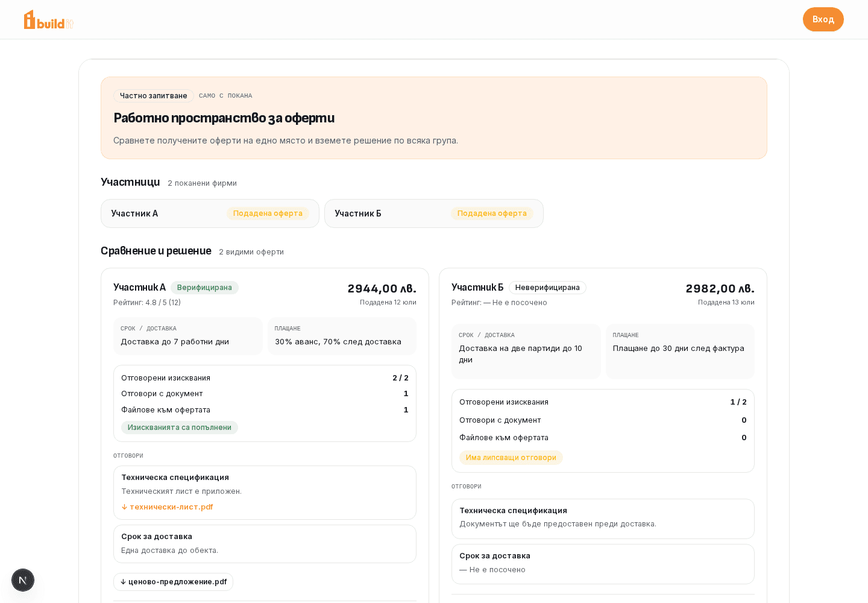The width and height of the screenshot is (868, 603).
Task: Click Участник А 'Отговорени изисквания' 2 / 2 row
Action: [265, 378]
